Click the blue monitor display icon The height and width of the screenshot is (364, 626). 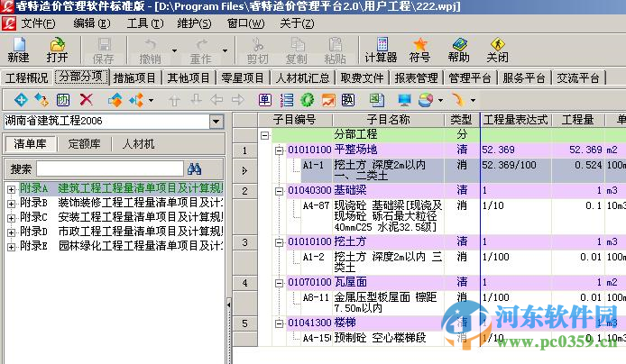click(x=404, y=100)
